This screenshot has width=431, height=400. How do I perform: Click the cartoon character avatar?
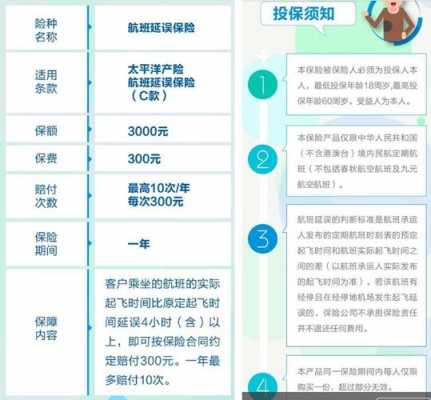point(394,21)
